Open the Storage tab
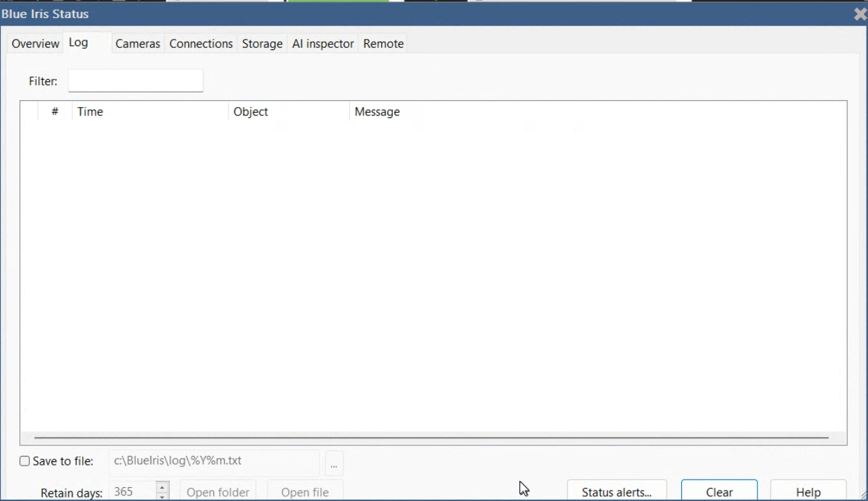 coord(262,44)
